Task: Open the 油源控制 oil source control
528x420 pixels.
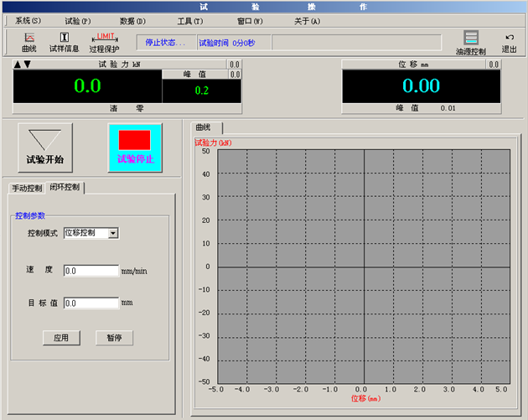Action: click(x=470, y=43)
